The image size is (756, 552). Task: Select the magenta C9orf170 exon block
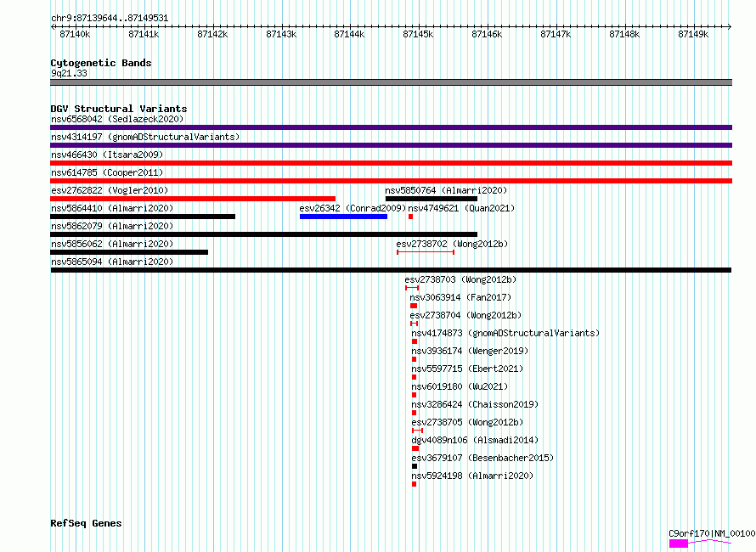pos(679,544)
